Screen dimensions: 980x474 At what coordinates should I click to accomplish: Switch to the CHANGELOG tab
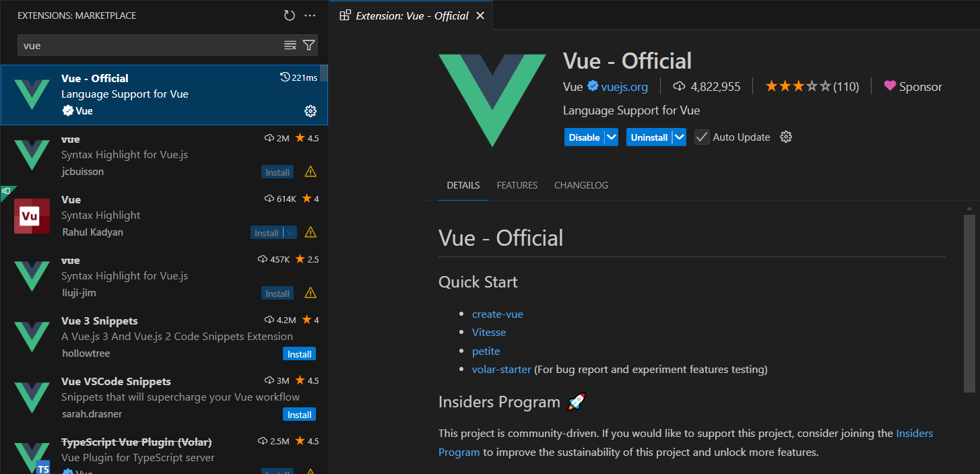581,185
